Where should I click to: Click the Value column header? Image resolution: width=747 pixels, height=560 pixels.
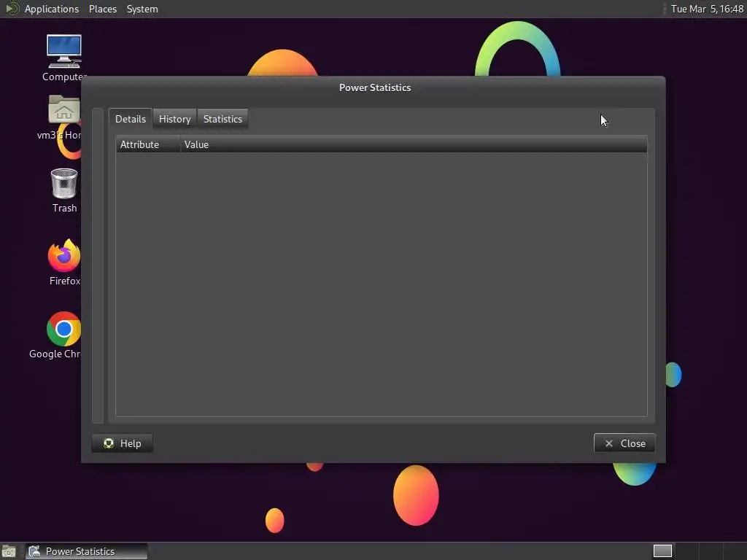point(414,145)
